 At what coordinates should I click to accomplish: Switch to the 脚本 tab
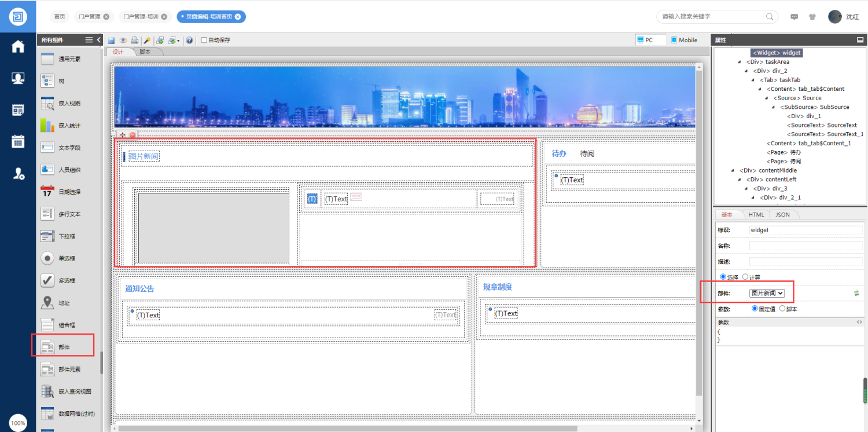coord(145,52)
